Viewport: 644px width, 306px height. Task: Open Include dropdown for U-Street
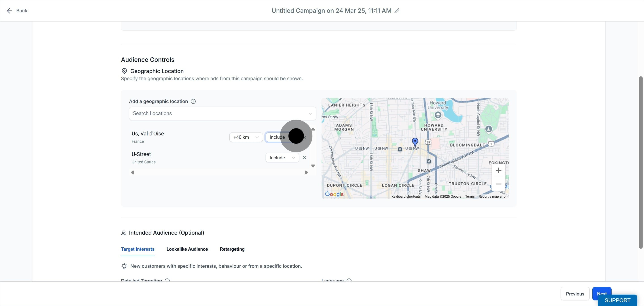pos(282,158)
